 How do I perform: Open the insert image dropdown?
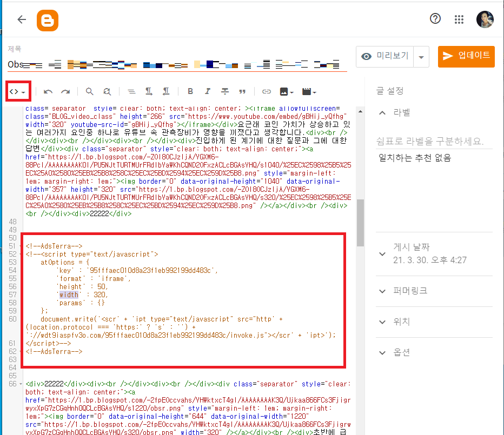287,91
